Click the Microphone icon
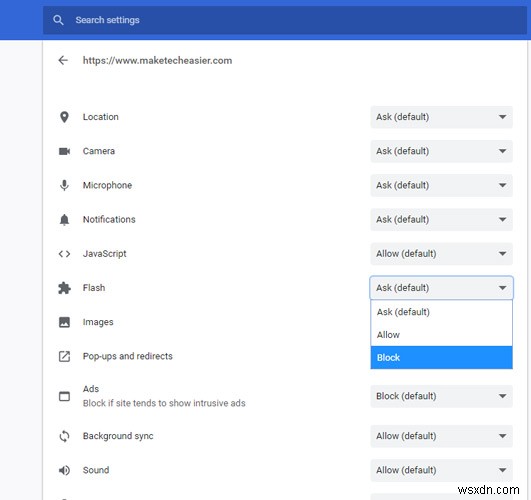The height and width of the screenshot is (500, 531). pos(64,185)
